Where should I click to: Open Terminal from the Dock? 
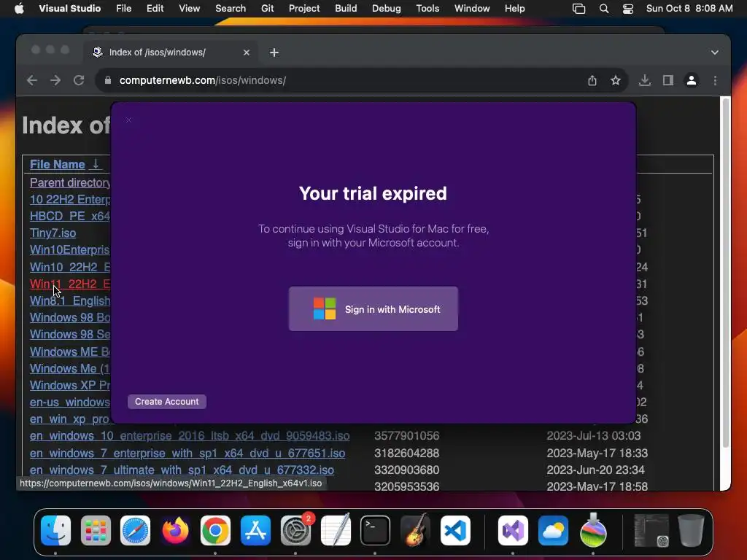376,530
